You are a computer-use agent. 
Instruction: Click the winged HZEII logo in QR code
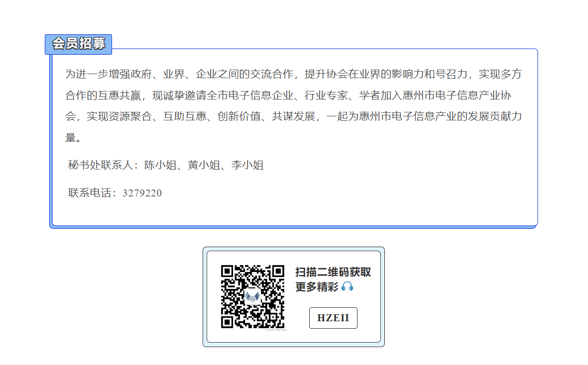click(x=252, y=297)
